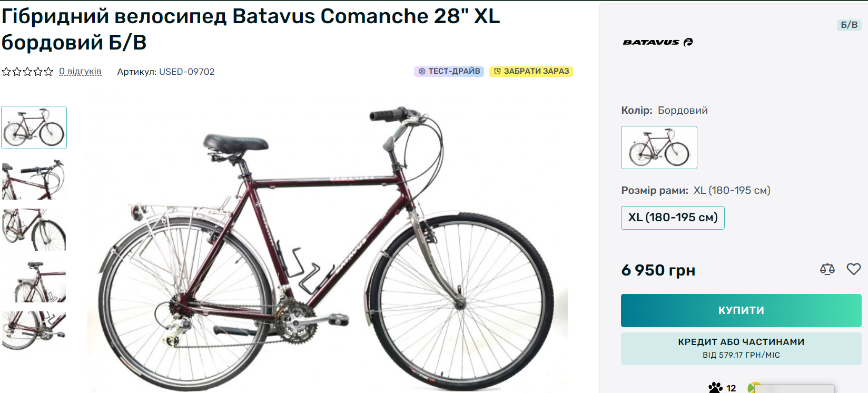Click the clock icon in the ЗАБРАТИ ЗАРАЗ badge
The image size is (868, 393).
coord(497,71)
